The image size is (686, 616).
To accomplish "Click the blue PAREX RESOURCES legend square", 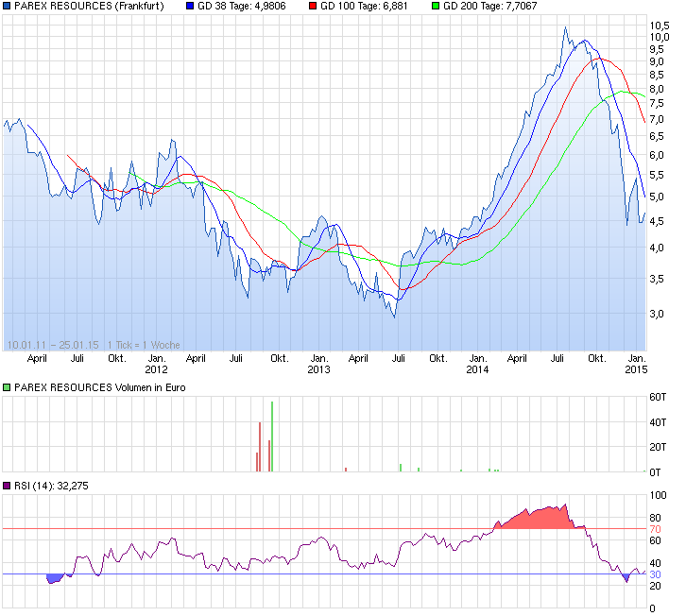I will click(x=8, y=7).
